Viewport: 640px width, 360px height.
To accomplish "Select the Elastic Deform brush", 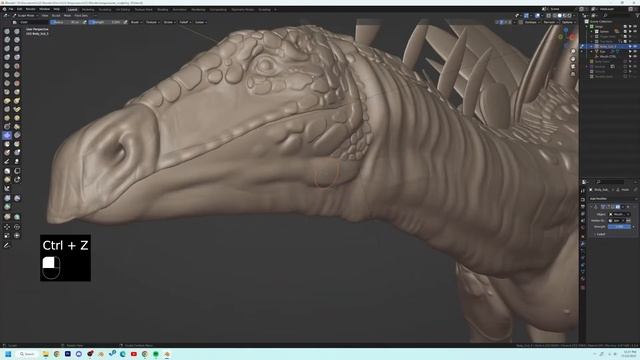I will coord(7,100).
